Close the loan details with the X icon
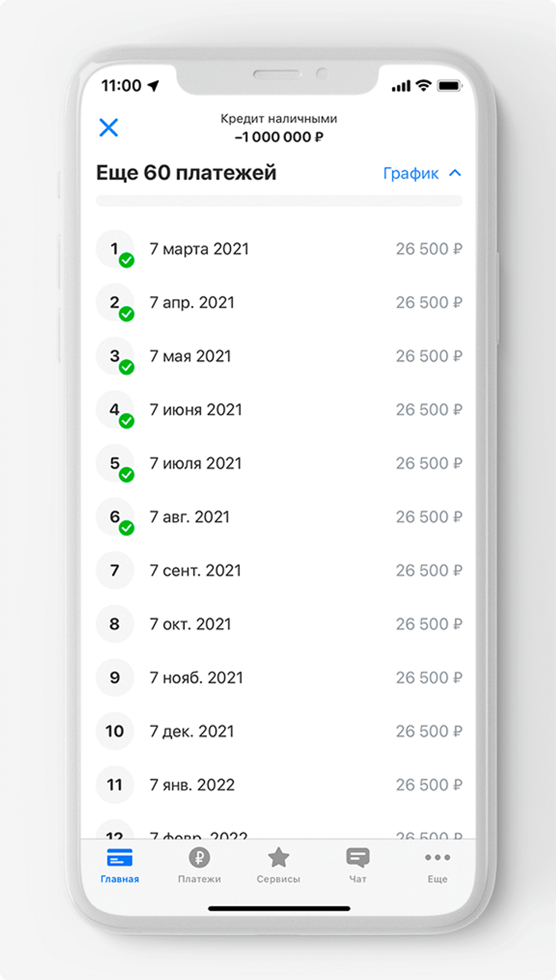The width and height of the screenshot is (556, 980). coord(109,128)
